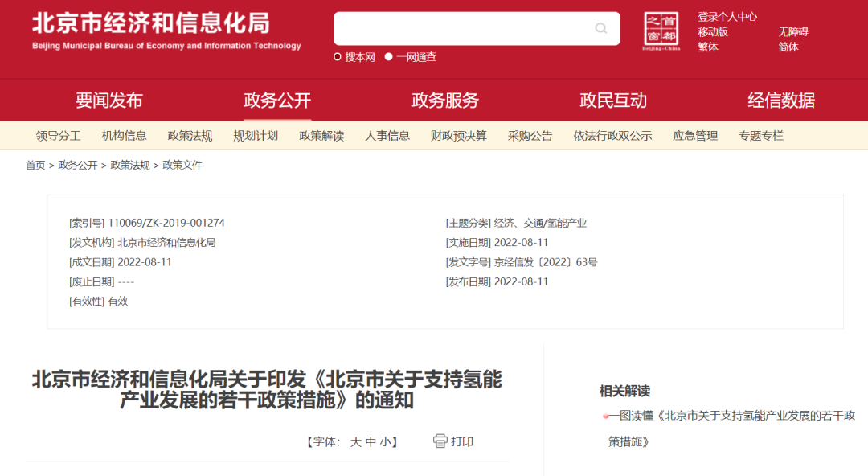Focus the site search input box

(477, 28)
